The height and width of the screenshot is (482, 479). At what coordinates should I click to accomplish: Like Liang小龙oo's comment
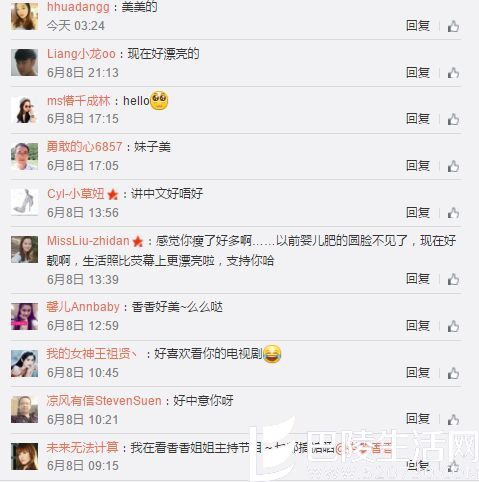click(x=453, y=73)
